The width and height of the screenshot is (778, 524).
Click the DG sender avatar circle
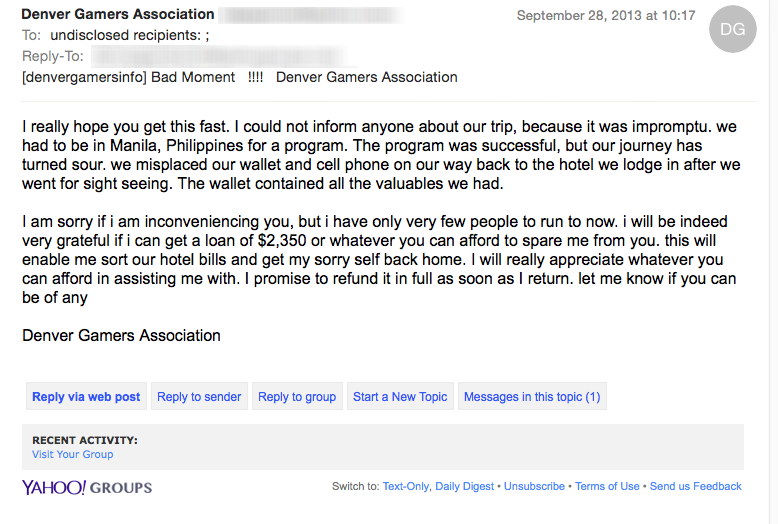[x=733, y=29]
